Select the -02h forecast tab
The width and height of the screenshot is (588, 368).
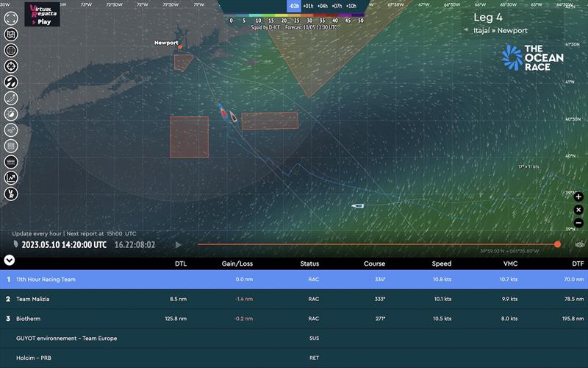click(x=294, y=6)
